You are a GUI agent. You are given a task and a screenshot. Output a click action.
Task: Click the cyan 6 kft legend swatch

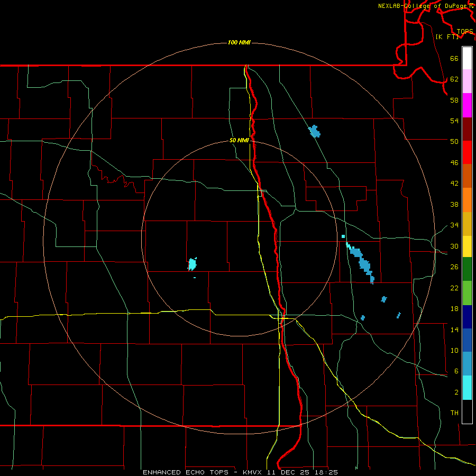point(467,388)
